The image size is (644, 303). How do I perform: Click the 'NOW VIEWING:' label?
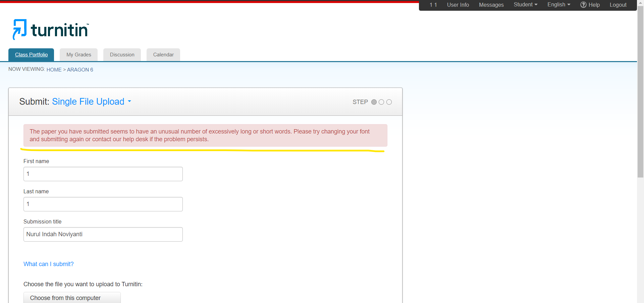26,69
